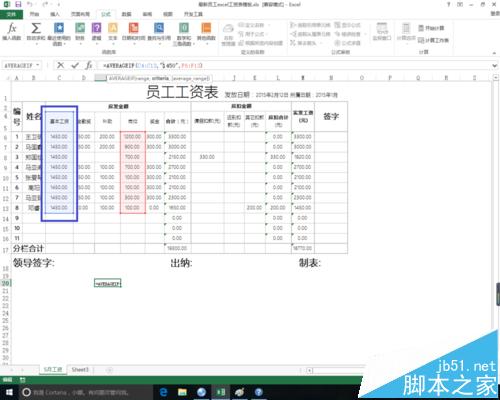
Task: Open the Excel Help question mark
Action: (x=449, y=4)
